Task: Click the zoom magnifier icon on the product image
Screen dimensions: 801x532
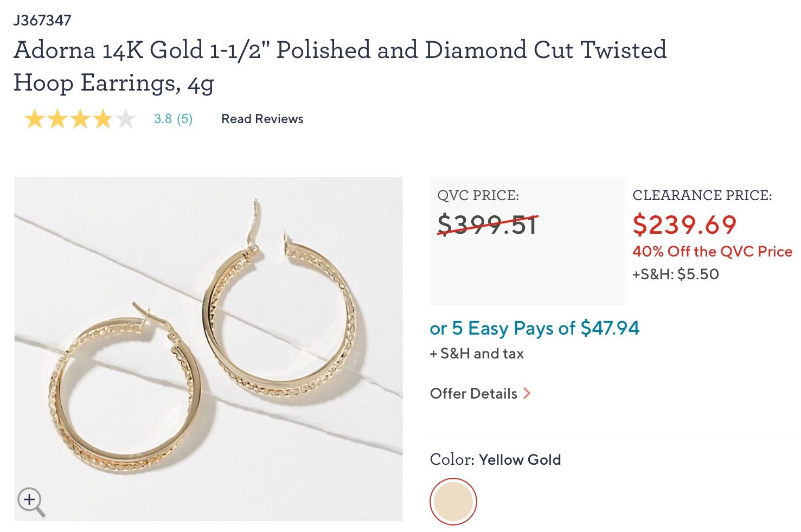Action: [31, 501]
